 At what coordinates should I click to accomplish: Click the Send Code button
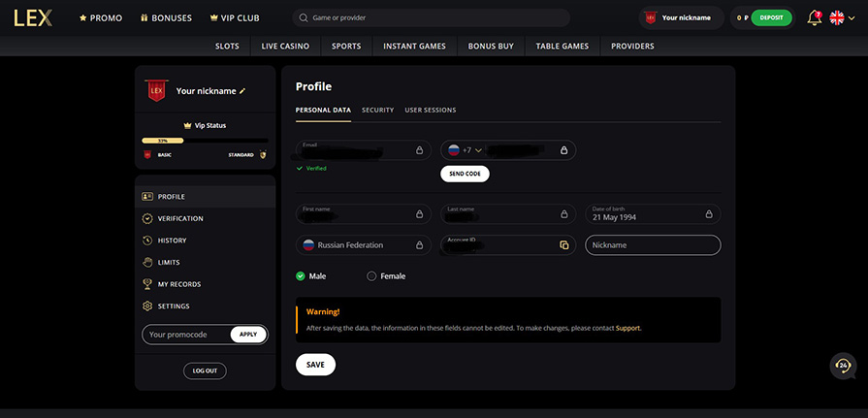[465, 174]
